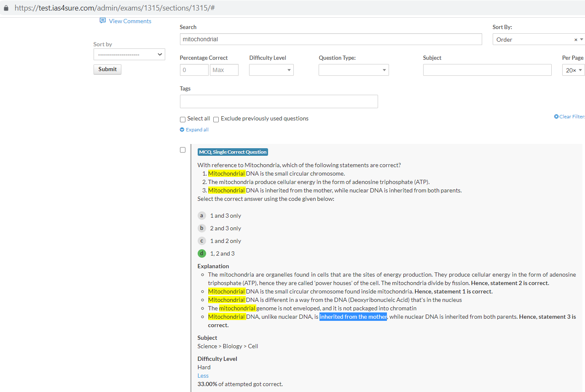The image size is (585, 392).
Task: Click the Search field containing mitochondrial
Action: click(330, 39)
